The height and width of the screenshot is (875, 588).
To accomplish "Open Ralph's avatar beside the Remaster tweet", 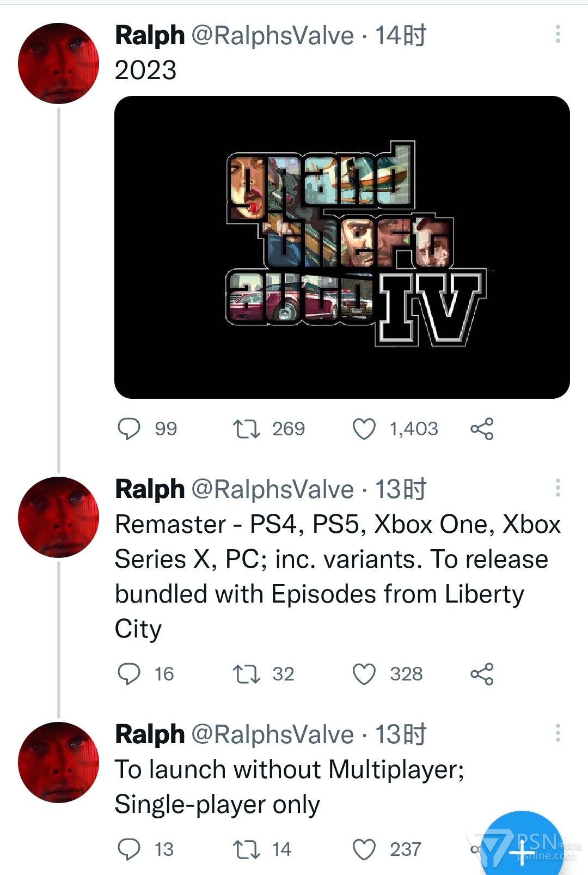I will coord(58,517).
